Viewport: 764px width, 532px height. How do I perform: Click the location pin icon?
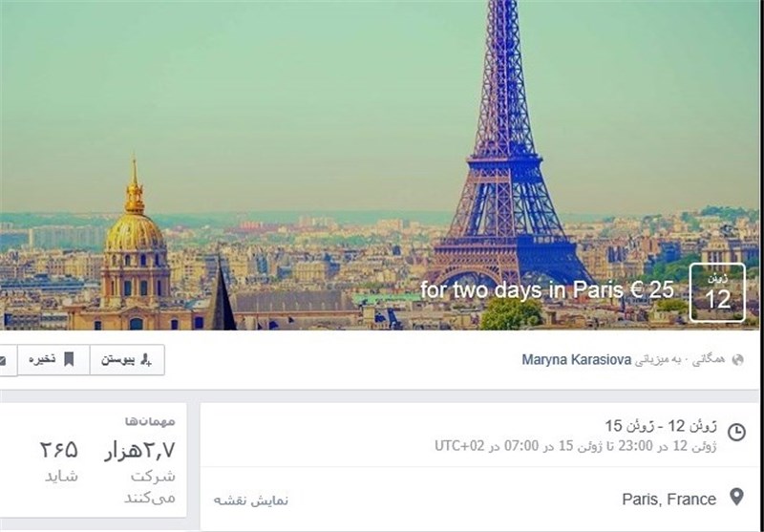tap(736, 497)
